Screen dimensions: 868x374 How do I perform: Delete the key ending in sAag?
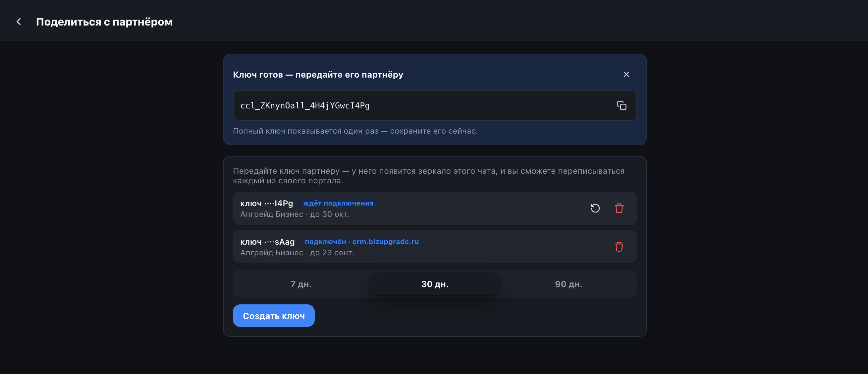619,247
